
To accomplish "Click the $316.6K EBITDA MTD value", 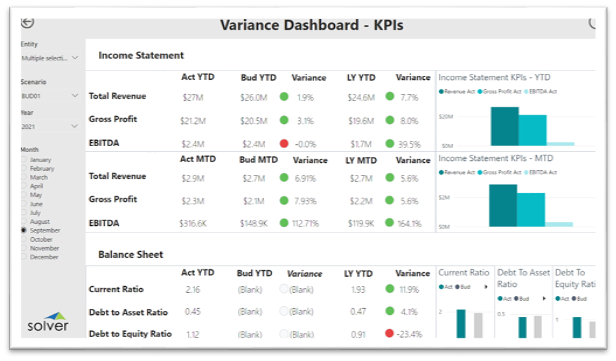I will pyautogui.click(x=193, y=224).
